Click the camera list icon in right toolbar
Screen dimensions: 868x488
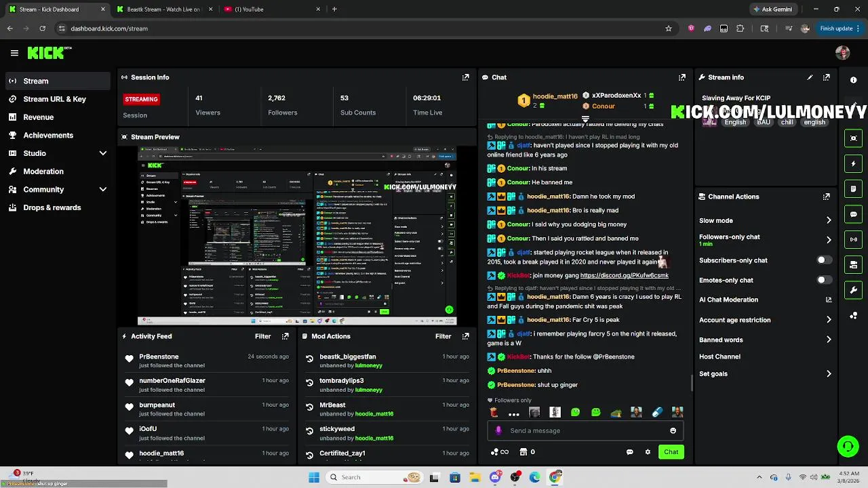point(853,264)
